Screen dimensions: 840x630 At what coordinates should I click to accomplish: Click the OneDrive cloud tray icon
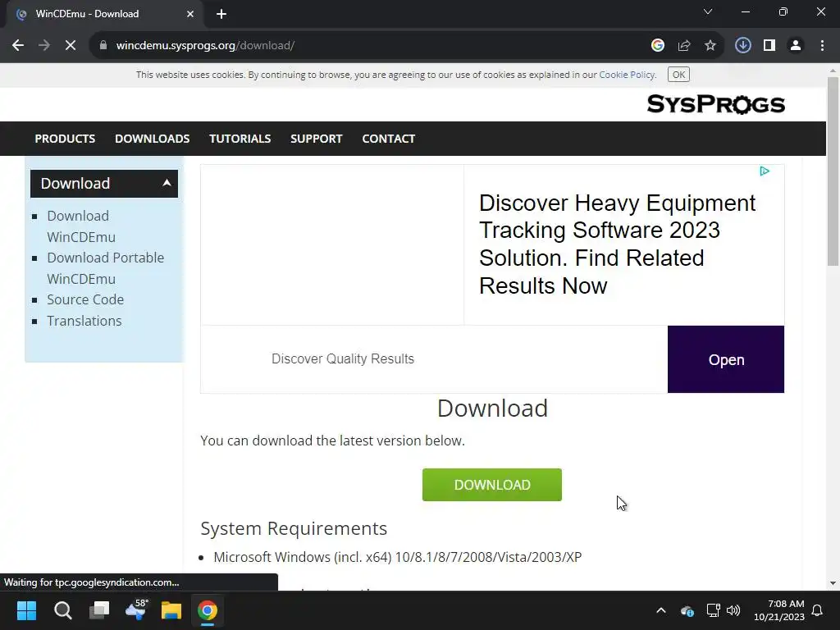point(687,610)
